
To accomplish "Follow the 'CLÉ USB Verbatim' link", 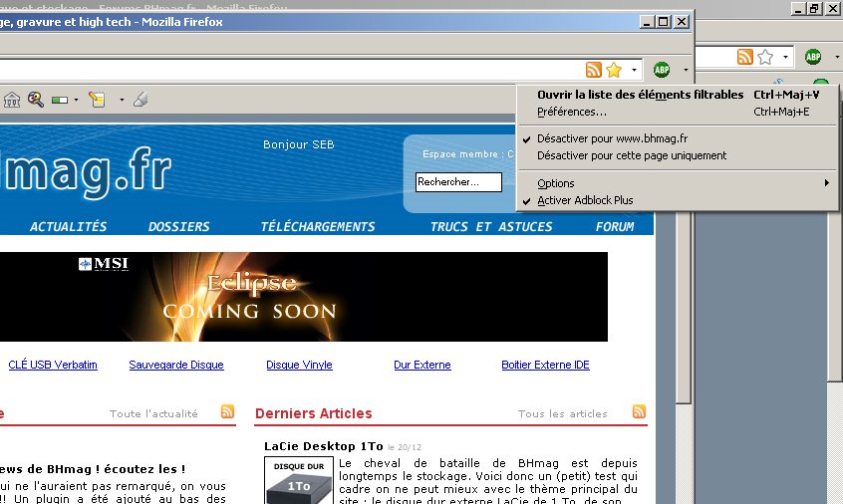I will 53,365.
